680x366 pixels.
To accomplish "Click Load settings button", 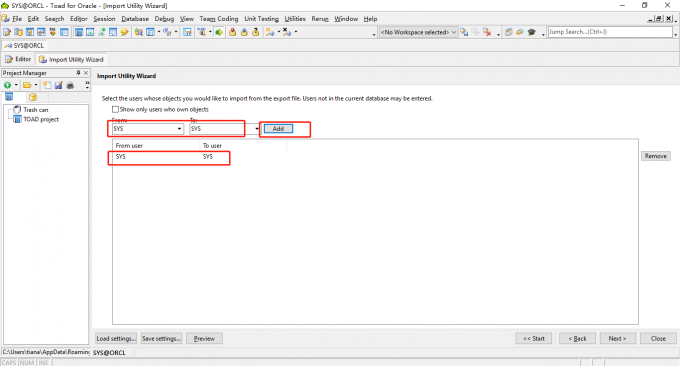I will click(x=116, y=338).
